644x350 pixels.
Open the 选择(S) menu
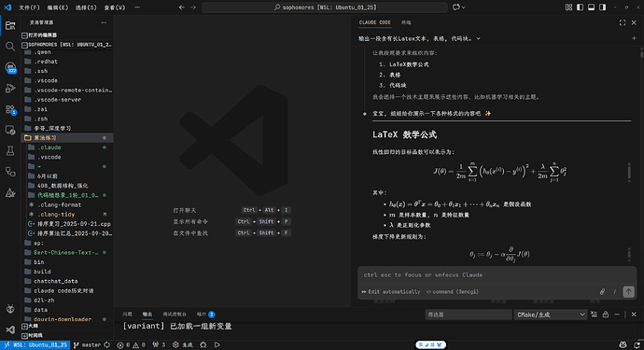[x=86, y=7]
